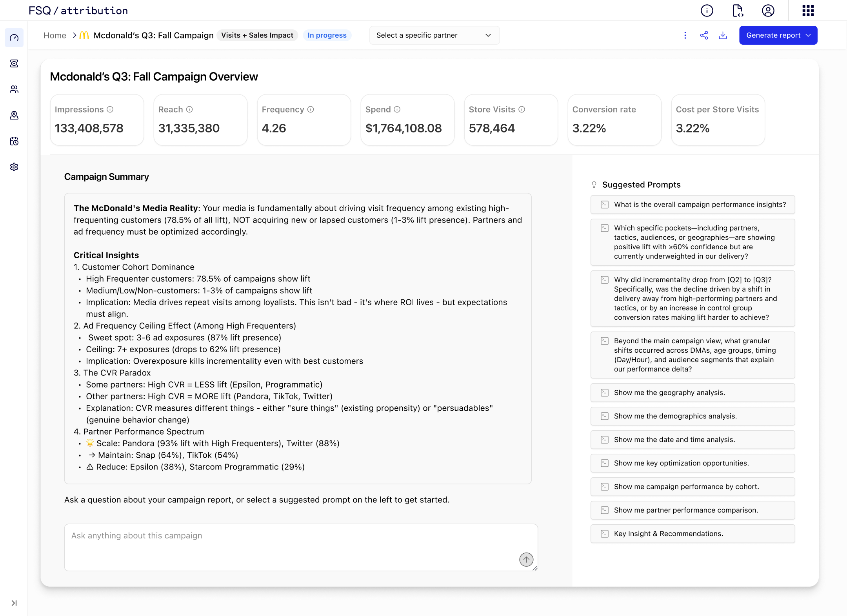
Task: Click the dashboard gauge sidebar icon
Action: (14, 38)
